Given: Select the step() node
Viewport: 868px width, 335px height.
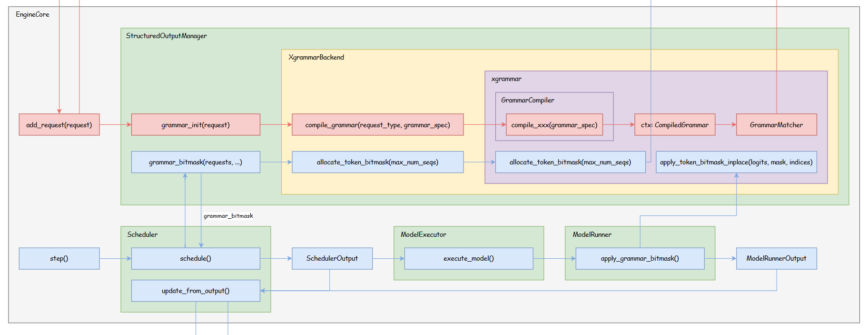Looking at the screenshot, I should (x=59, y=258).
